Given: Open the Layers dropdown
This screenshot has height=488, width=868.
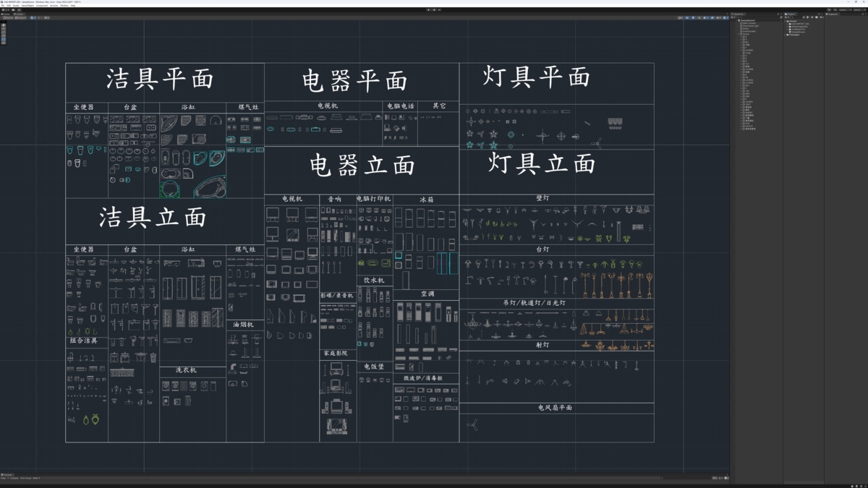Looking at the screenshot, I should [x=845, y=9].
